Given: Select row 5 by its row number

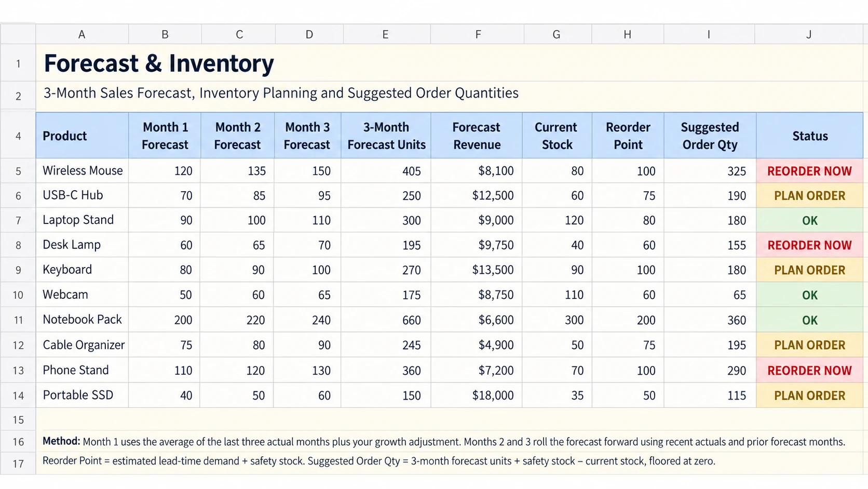Looking at the screenshot, I should pyautogui.click(x=18, y=171).
